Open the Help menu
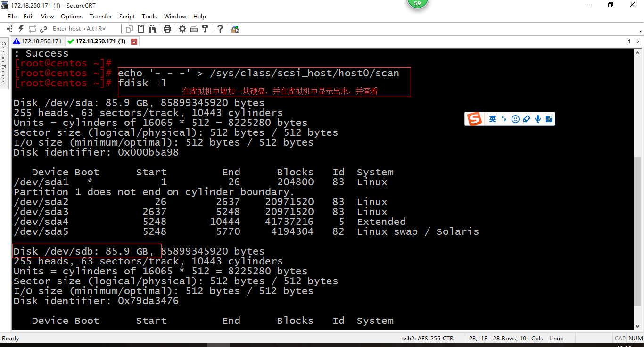The height and width of the screenshot is (347, 644). (199, 16)
